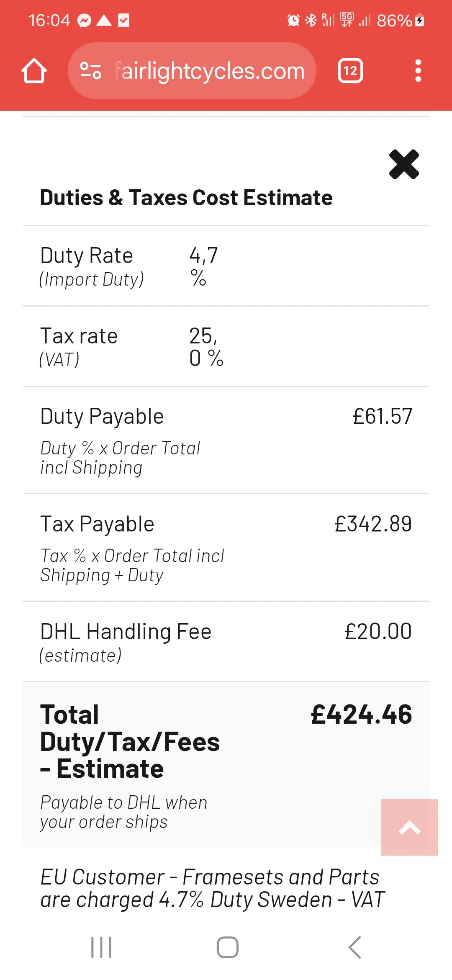Screen dimensions: 452x980
Task: Open the browser three-dot menu
Action: (x=418, y=71)
